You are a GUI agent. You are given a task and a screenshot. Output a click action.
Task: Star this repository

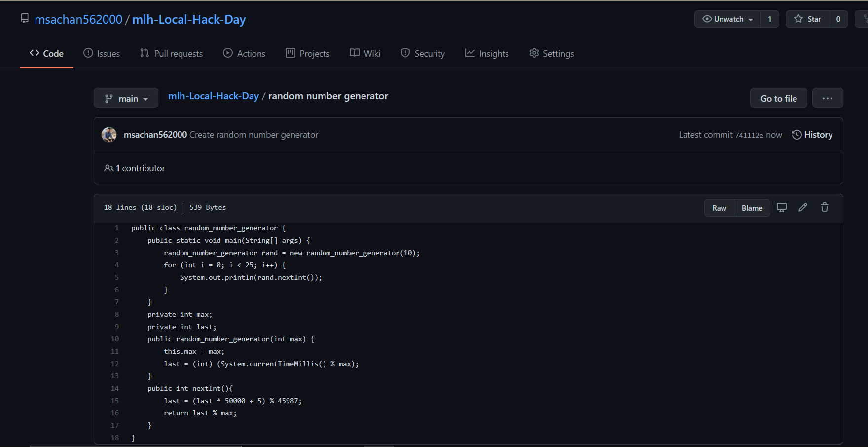click(x=807, y=19)
